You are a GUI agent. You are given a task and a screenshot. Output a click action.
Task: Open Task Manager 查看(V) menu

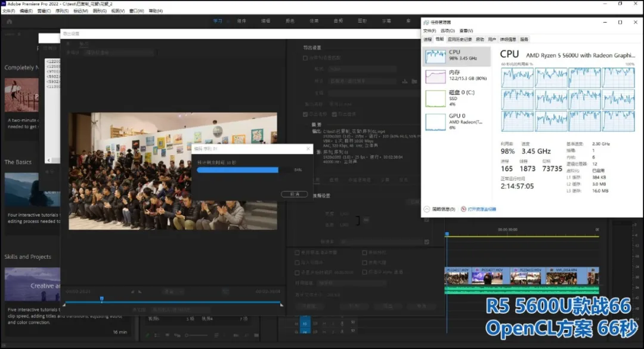pyautogui.click(x=466, y=31)
